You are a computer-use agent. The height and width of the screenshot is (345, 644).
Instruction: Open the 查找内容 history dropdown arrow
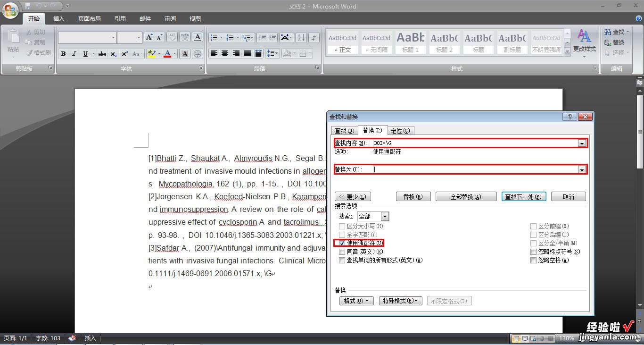pos(582,143)
